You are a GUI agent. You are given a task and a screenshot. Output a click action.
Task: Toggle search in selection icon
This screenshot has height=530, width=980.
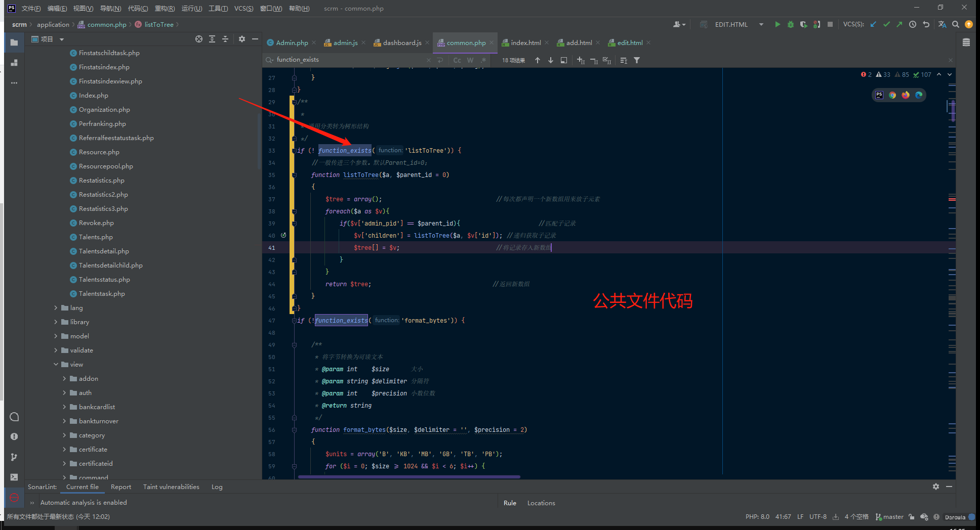tap(564, 60)
